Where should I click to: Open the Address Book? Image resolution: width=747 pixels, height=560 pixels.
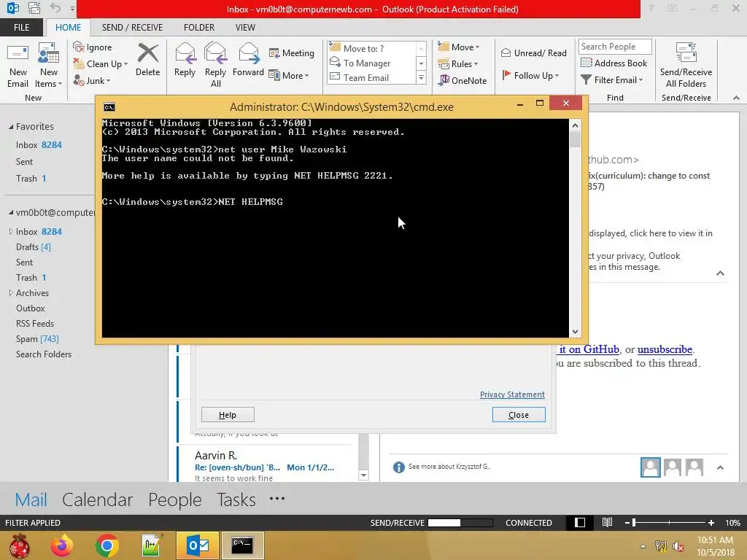point(614,63)
